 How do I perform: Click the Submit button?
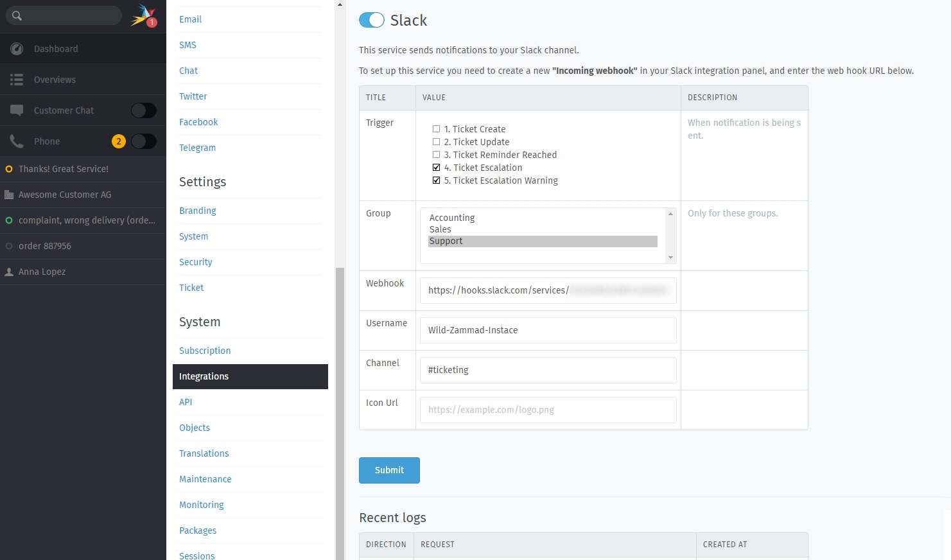(x=389, y=470)
